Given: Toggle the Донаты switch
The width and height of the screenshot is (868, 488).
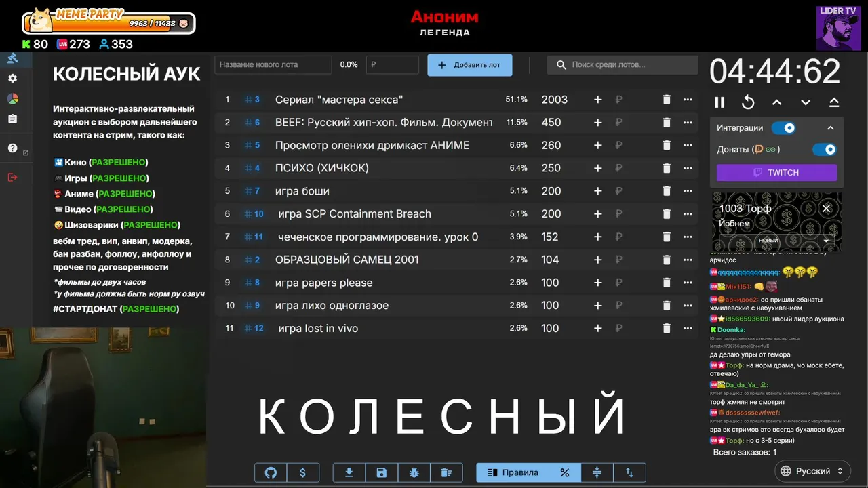Looking at the screenshot, I should tap(825, 150).
